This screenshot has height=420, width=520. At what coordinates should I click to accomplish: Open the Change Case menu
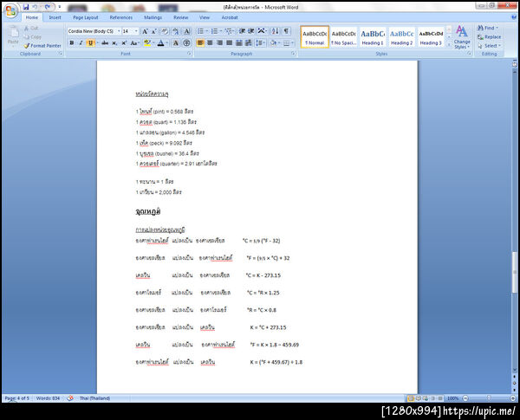coord(134,42)
